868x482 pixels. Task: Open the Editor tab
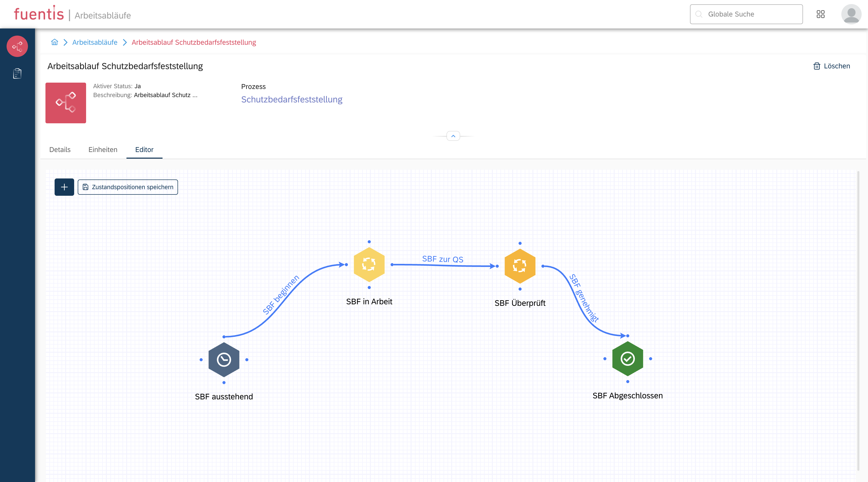click(x=144, y=149)
